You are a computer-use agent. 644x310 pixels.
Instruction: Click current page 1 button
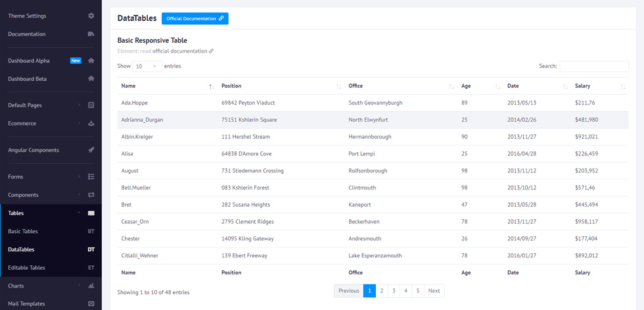coord(369,291)
